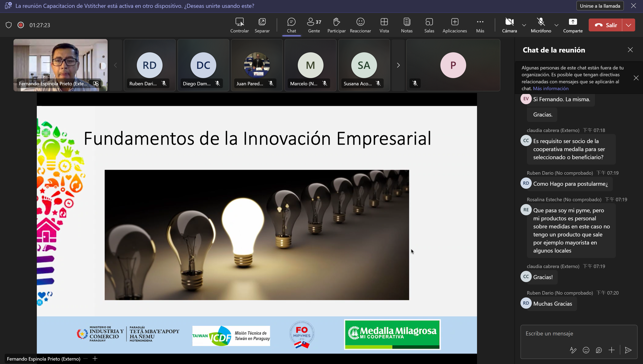Open meeting Notas
The width and height of the screenshot is (643, 364).
407,25
